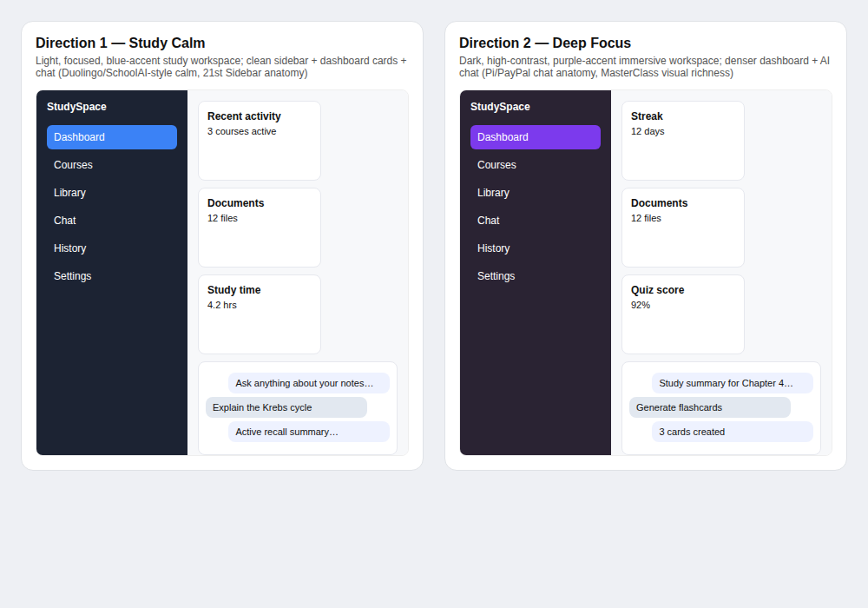Open the Documents card in Direction 2

683,228
